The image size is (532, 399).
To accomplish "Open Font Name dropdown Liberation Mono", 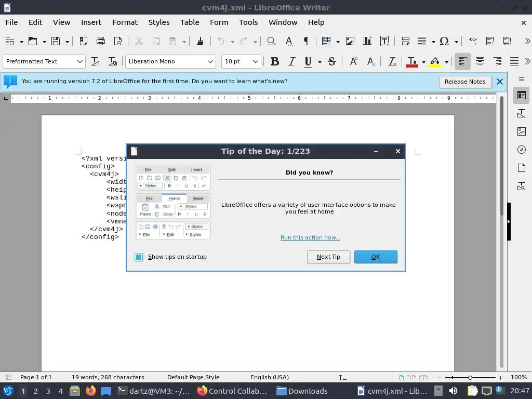I will pyautogui.click(x=210, y=61).
